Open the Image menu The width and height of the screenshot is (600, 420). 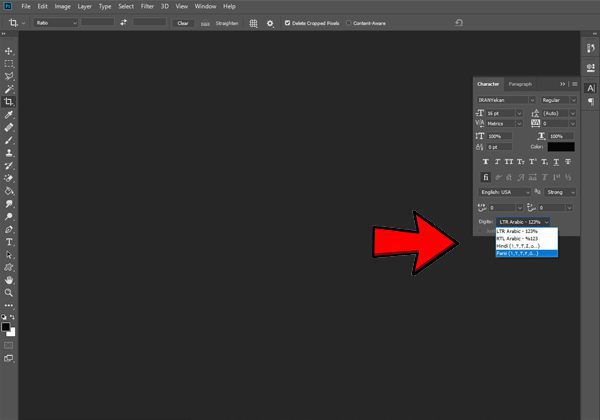click(62, 6)
